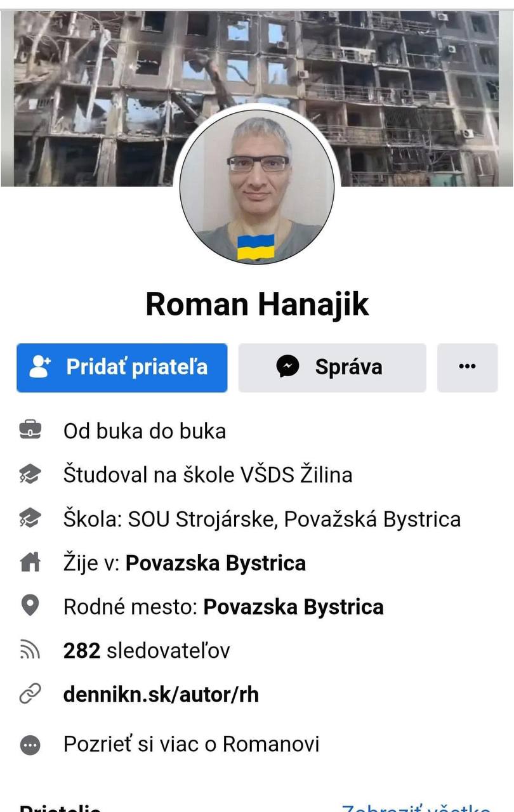Image resolution: width=514 pixels, height=812 pixels.
Task: Click the location pin icon beside Rodné mesto
Action: click(30, 606)
